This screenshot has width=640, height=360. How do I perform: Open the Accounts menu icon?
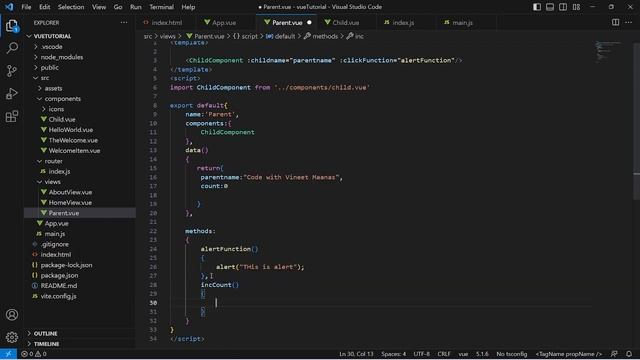(x=12, y=315)
